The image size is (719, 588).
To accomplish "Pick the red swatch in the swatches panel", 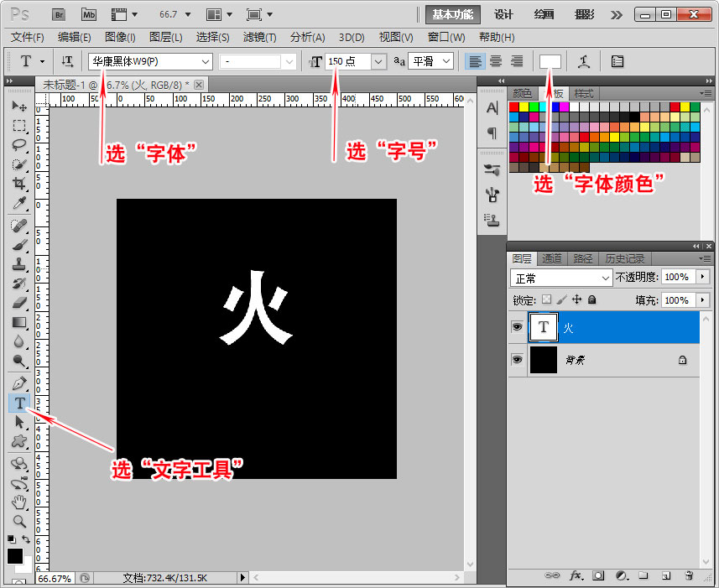I will coord(513,107).
